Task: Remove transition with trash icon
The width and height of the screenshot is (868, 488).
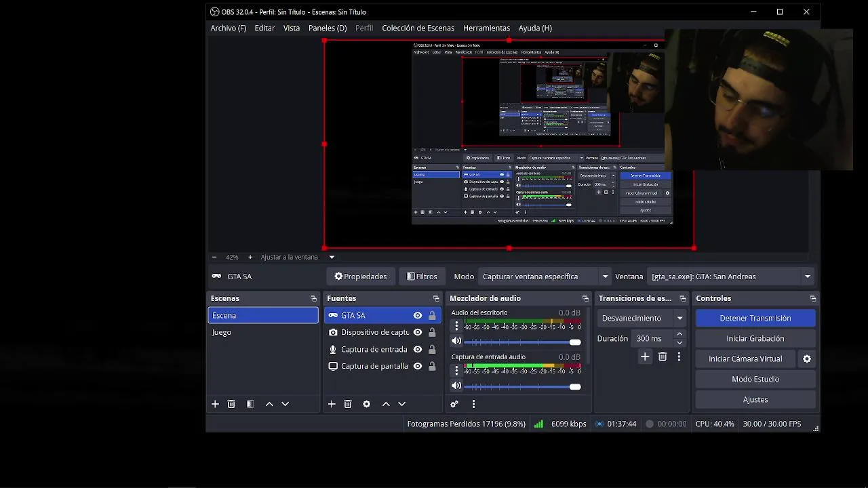Action: tap(663, 357)
